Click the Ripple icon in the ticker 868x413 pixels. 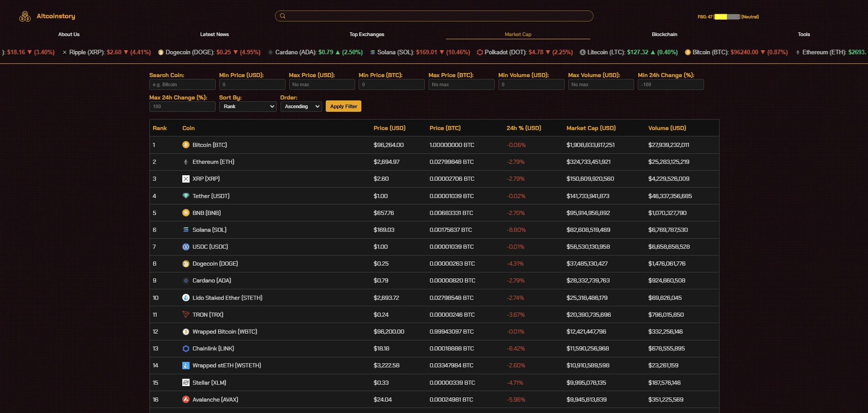(64, 52)
